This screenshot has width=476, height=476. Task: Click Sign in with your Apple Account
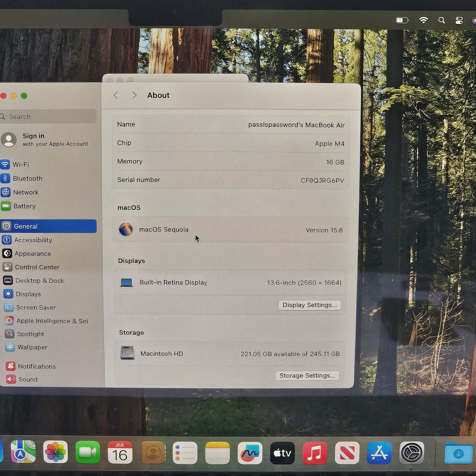(55, 140)
